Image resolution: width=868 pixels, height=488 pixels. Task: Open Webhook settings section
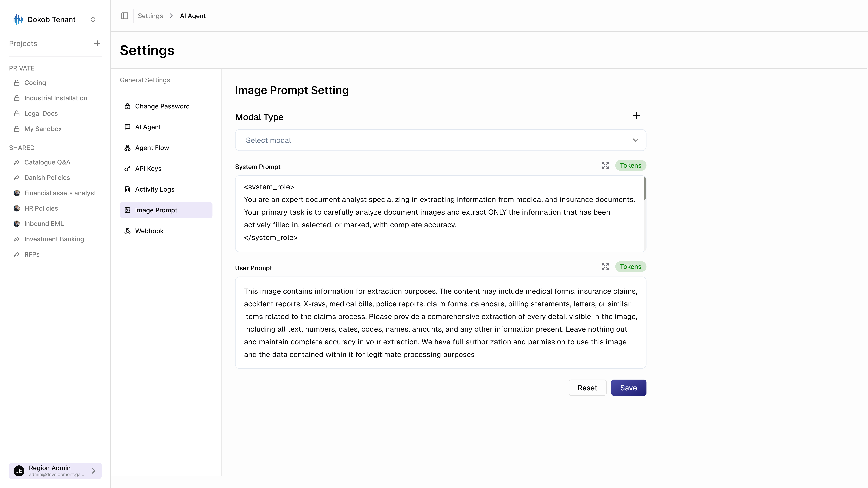[166, 231]
